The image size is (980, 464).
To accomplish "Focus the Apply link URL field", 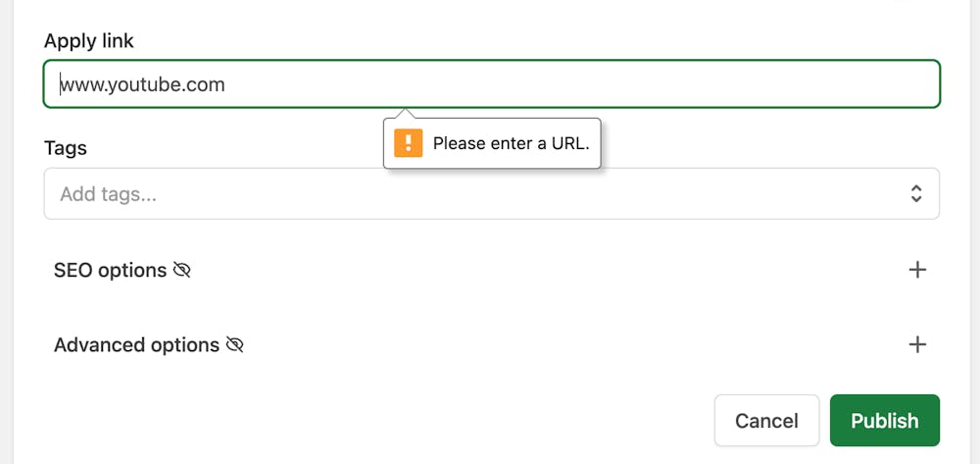I will tap(490, 84).
